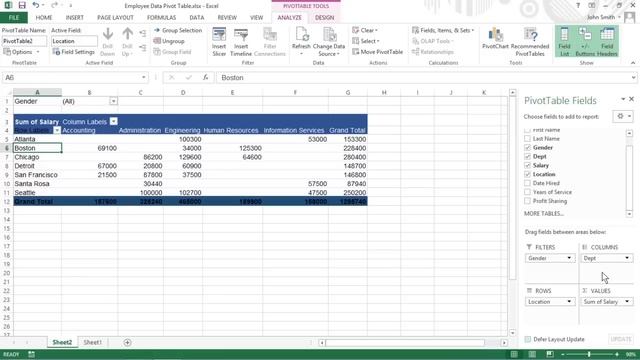Uncheck the Gender field checkbox

click(527, 147)
